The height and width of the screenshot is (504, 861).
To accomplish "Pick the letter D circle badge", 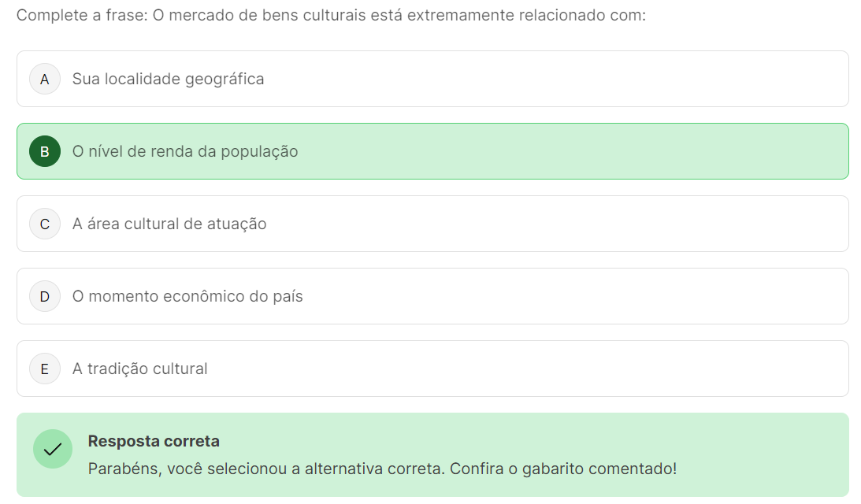I will (x=45, y=296).
